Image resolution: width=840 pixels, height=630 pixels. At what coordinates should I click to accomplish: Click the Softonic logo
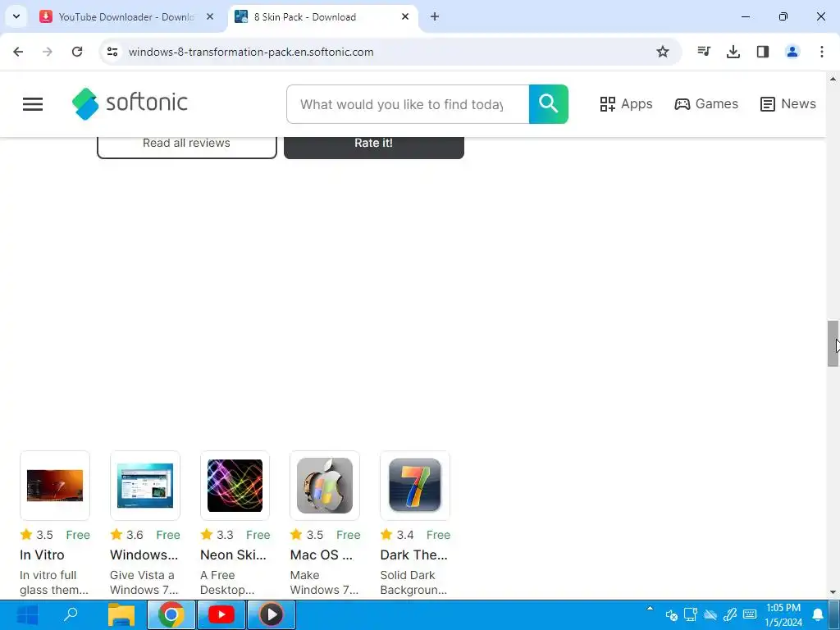[130, 103]
